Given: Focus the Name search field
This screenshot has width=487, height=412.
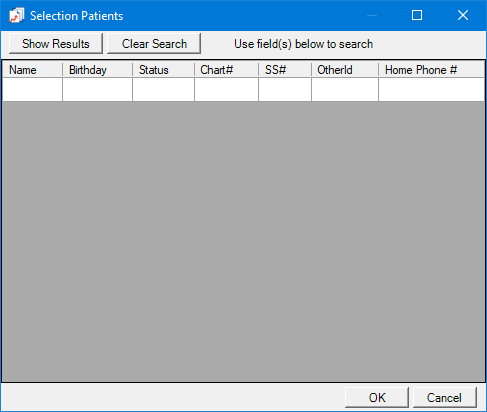Looking at the screenshot, I should click(x=32, y=89).
